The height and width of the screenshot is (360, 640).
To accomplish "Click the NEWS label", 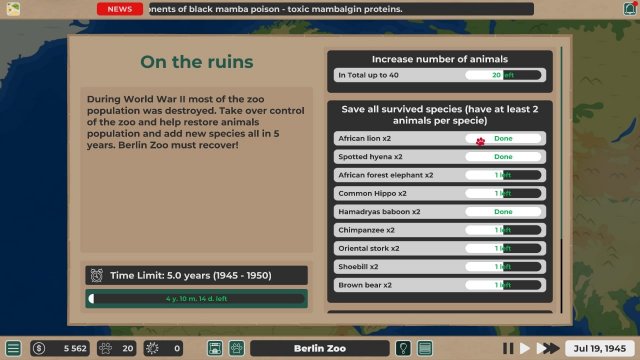I will 120,9.
